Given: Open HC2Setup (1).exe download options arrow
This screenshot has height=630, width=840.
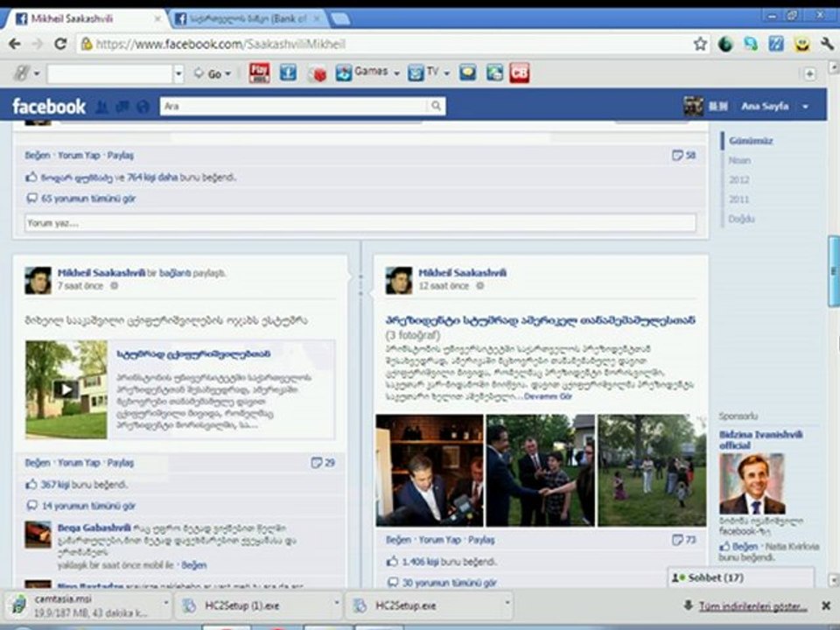Looking at the screenshot, I should point(336,603).
